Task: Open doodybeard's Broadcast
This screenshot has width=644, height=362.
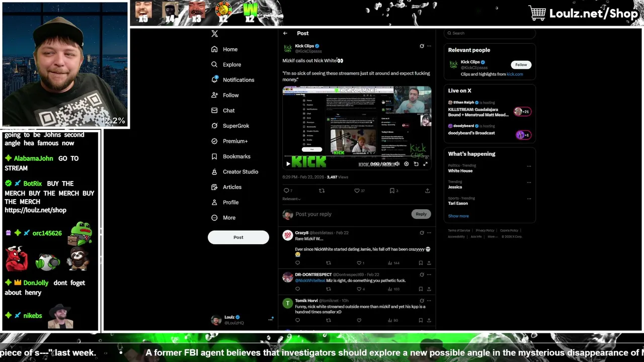Action: point(489,130)
